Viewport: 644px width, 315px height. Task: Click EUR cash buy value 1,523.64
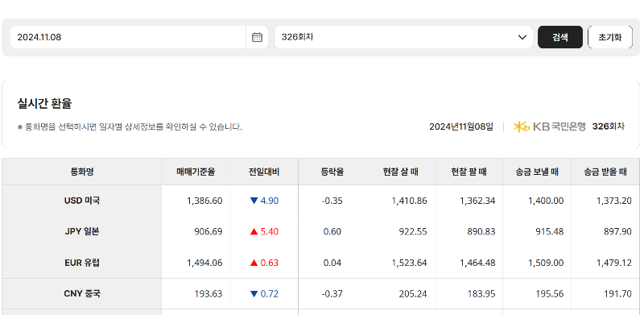coord(409,263)
